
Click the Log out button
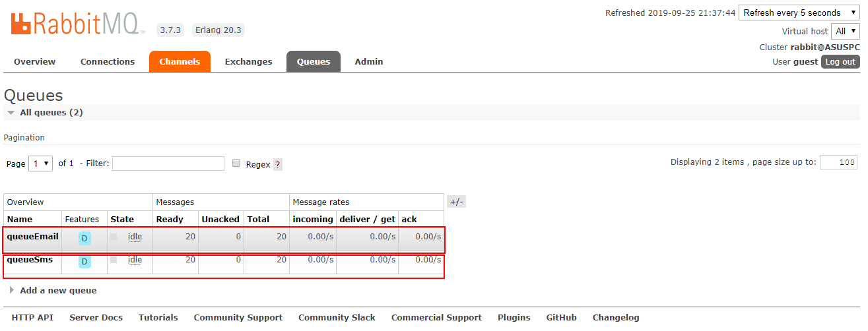point(840,62)
